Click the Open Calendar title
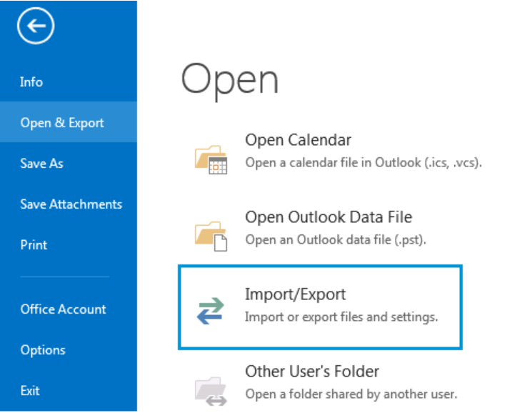Image resolution: width=532 pixels, height=413 pixels. [298, 140]
